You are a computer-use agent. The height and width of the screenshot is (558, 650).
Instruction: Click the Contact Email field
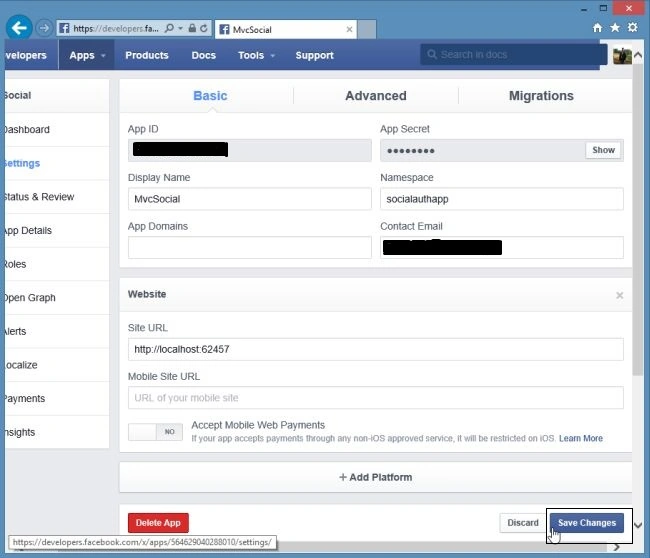(502, 247)
